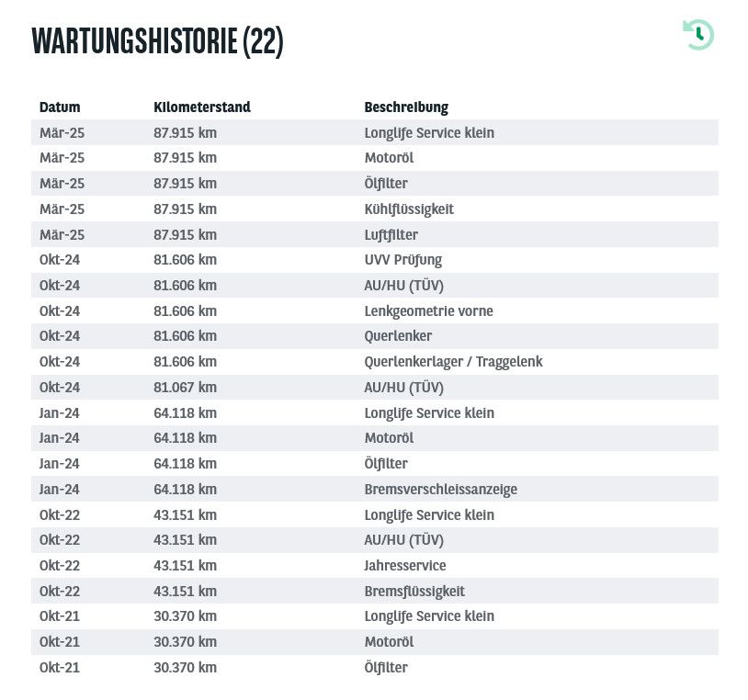Select the Lenkgeometrie vorne entry
748x700 pixels.
click(375, 310)
